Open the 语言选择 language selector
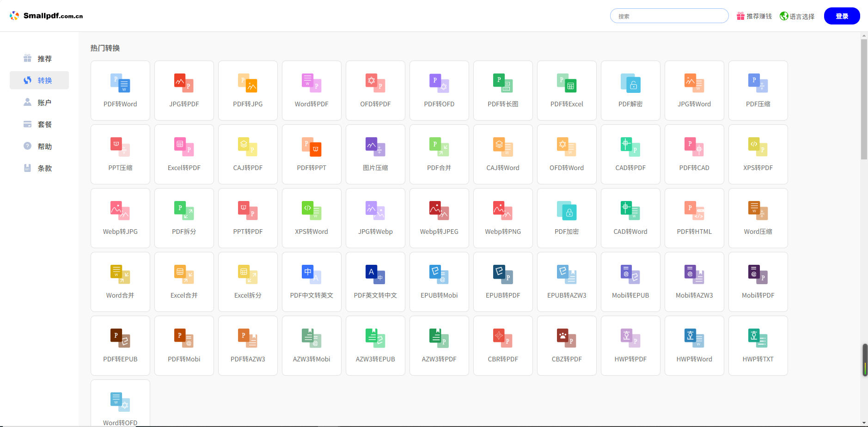The width and height of the screenshot is (868, 427). tap(797, 16)
